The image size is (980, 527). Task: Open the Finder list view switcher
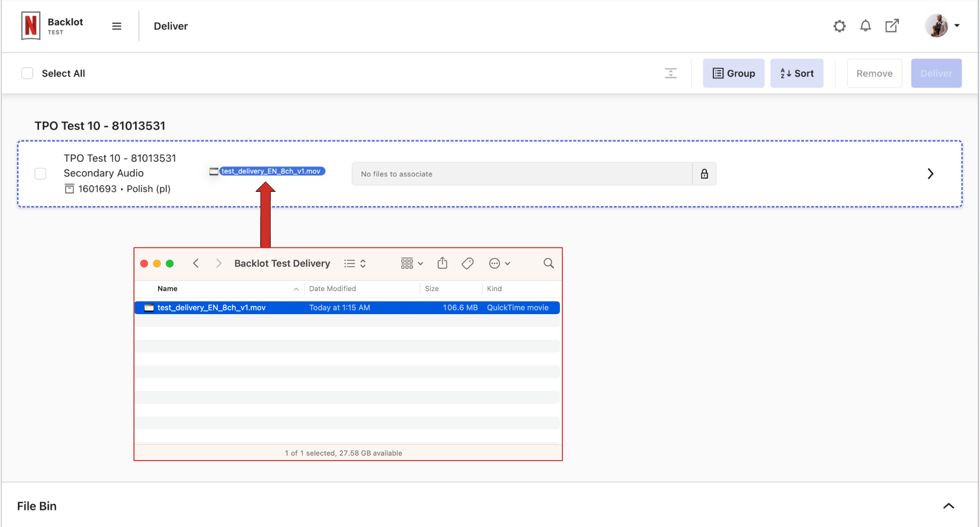pos(355,263)
